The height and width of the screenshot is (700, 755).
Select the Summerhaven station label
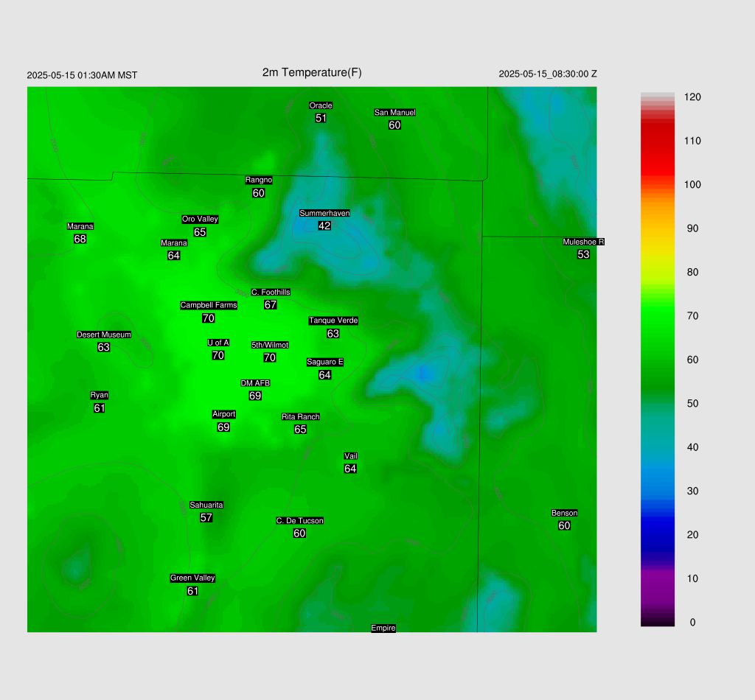[x=324, y=213]
